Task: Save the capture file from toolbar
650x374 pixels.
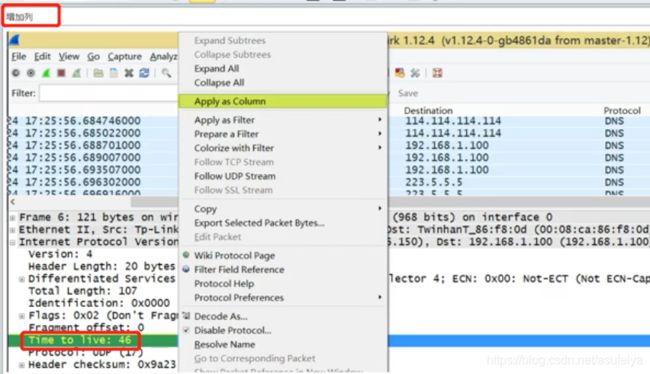Action: (x=114, y=73)
